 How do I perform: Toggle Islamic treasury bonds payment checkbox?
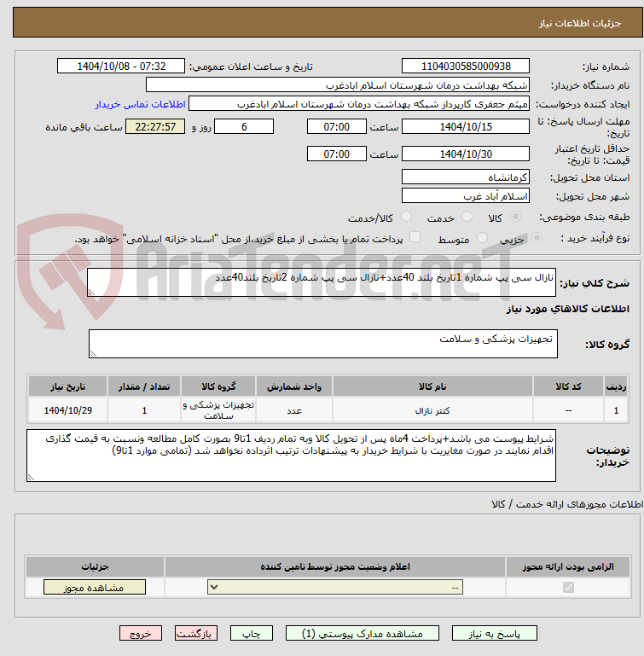[x=415, y=237]
